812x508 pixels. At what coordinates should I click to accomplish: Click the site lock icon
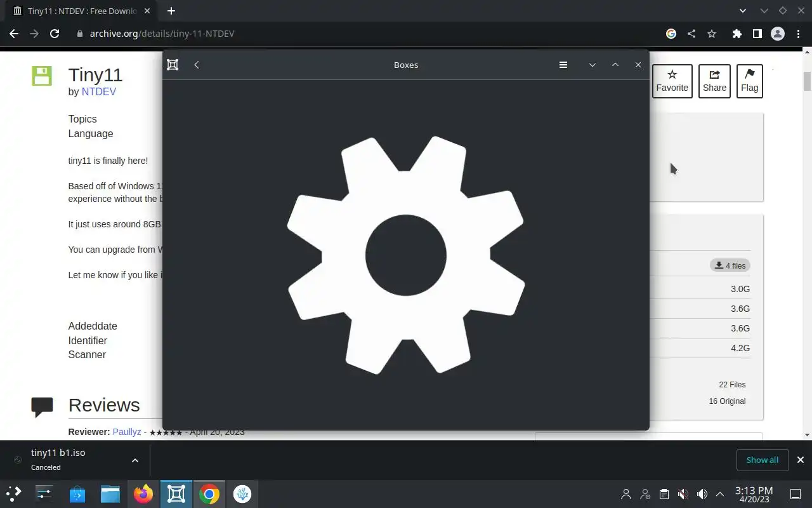pyautogui.click(x=79, y=34)
